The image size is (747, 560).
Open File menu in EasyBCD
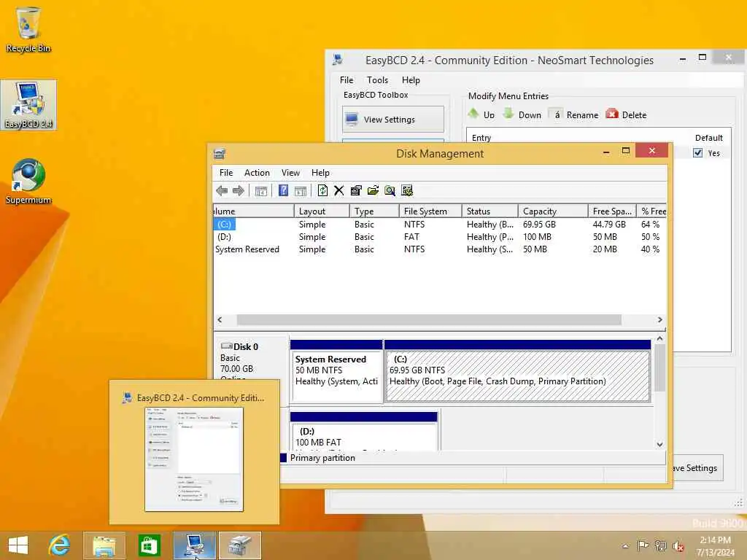(x=347, y=80)
